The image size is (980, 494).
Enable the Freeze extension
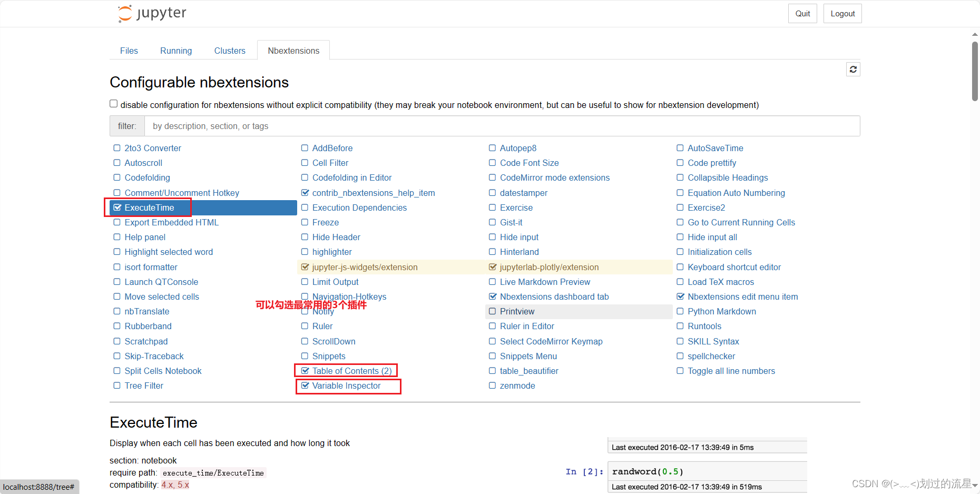[305, 222]
